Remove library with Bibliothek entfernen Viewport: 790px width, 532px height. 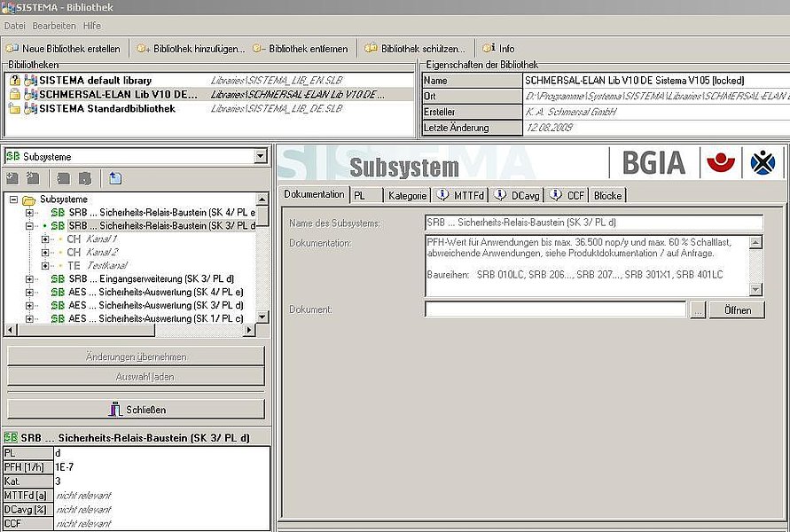point(301,49)
